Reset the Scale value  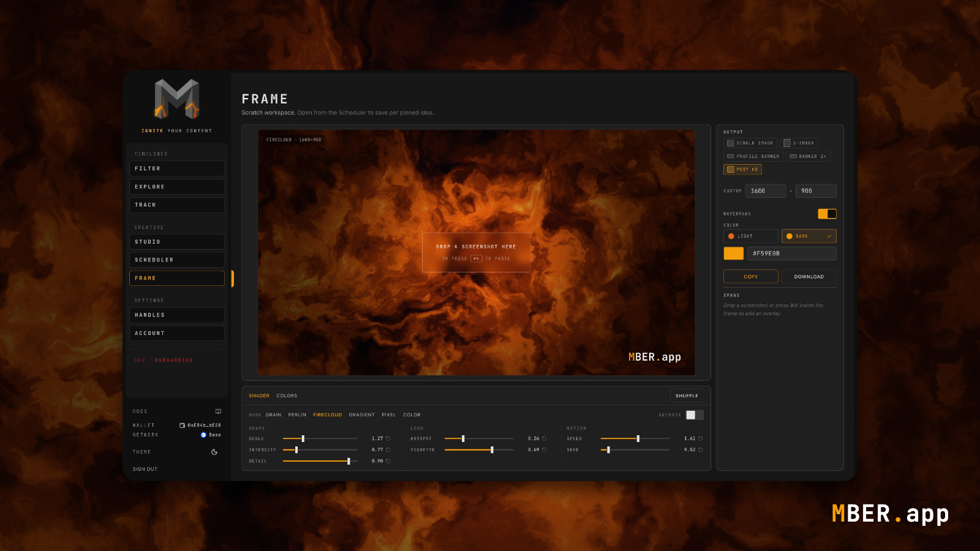pos(388,438)
